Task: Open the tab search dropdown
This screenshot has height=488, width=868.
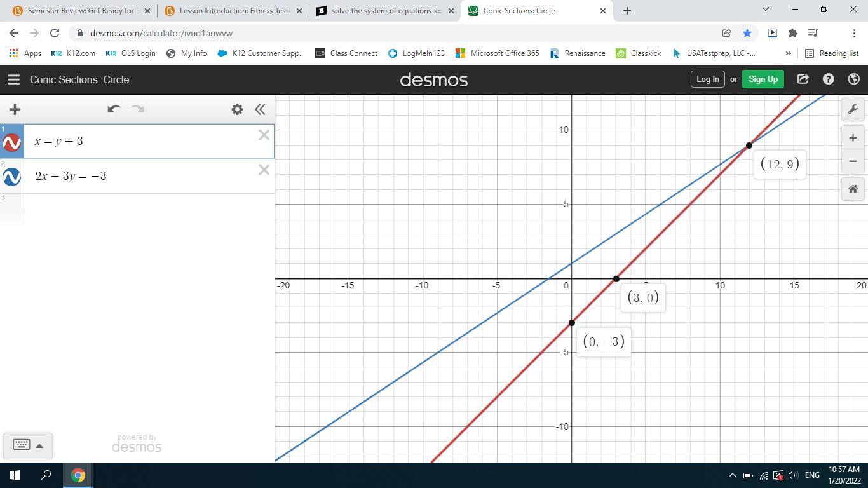Action: (765, 10)
